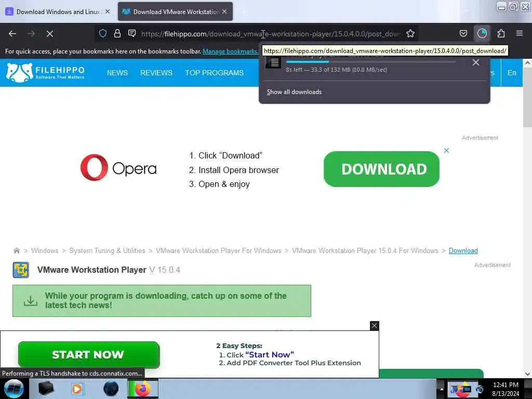The image size is (532, 399).
Task: Open the downloads progress toolbar button
Action: (482, 33)
